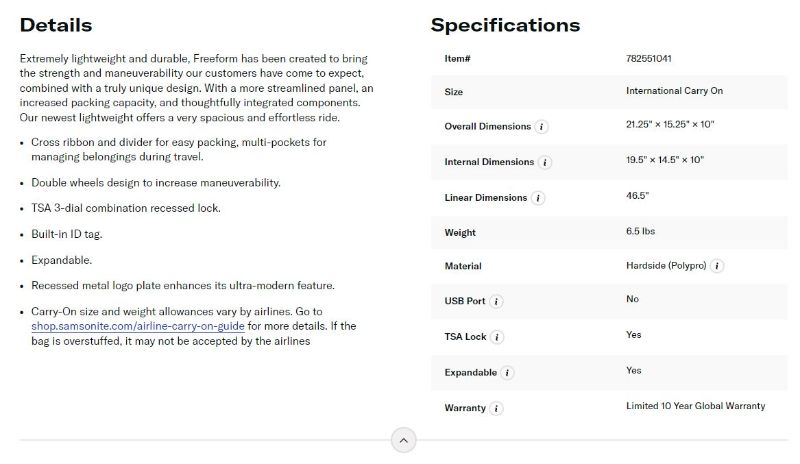The height and width of the screenshot is (464, 800).
Task: Click the 6.5 lbs weight value
Action: (x=640, y=231)
